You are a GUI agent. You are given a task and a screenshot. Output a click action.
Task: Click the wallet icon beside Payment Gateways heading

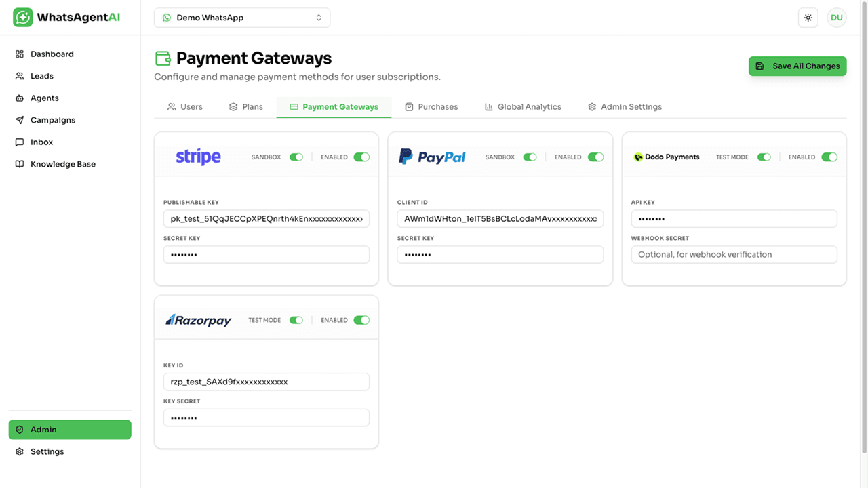(163, 58)
